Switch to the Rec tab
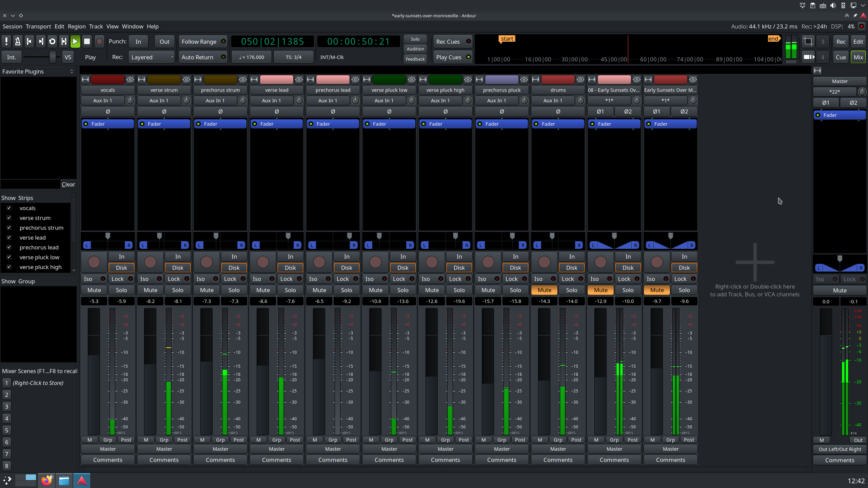This screenshot has height=488, width=868. 841,42
